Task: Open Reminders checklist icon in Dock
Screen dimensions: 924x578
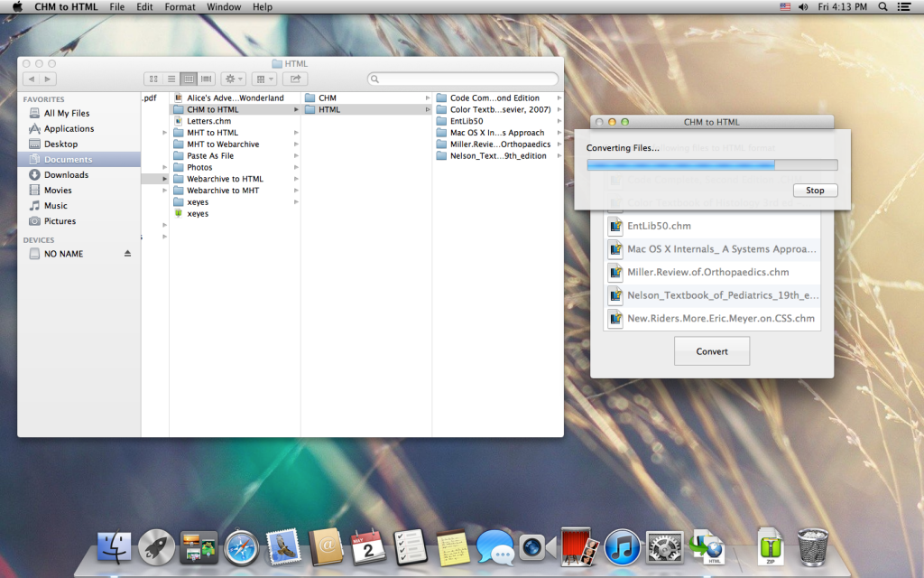Action: pos(411,546)
